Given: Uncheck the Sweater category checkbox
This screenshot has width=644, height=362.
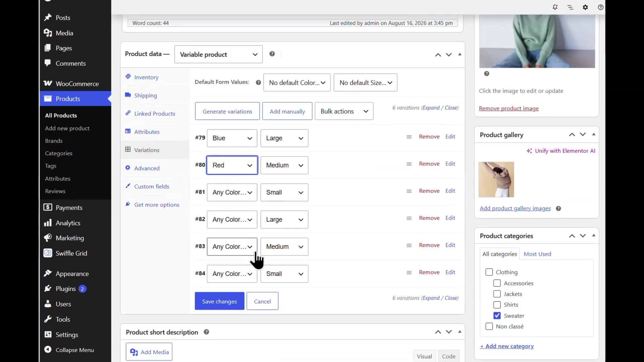Looking at the screenshot, I should pos(497,316).
